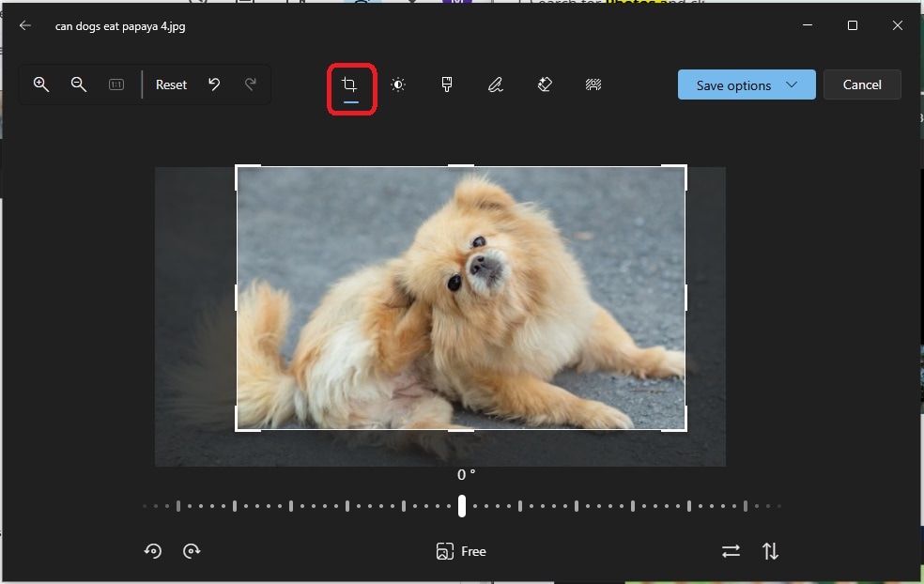Click the back arrow beside the filename

[24, 26]
